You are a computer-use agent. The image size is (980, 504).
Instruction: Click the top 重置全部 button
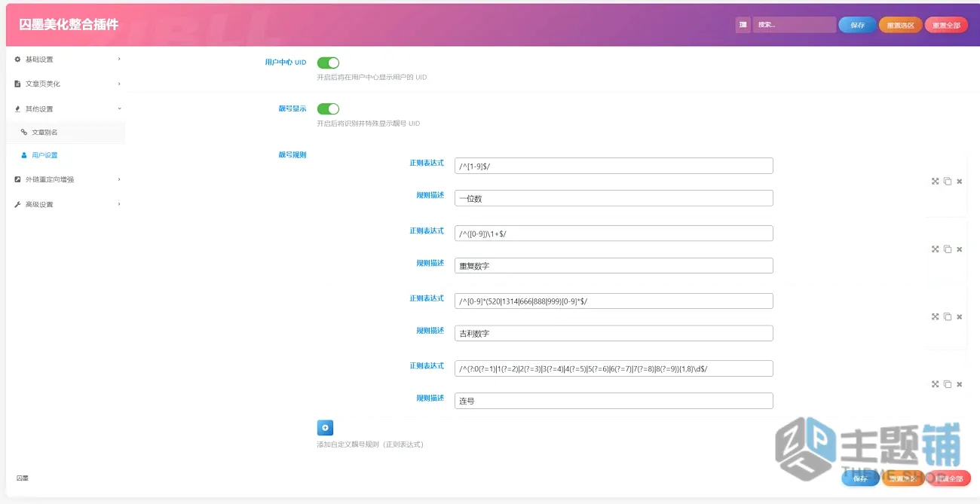(x=947, y=25)
